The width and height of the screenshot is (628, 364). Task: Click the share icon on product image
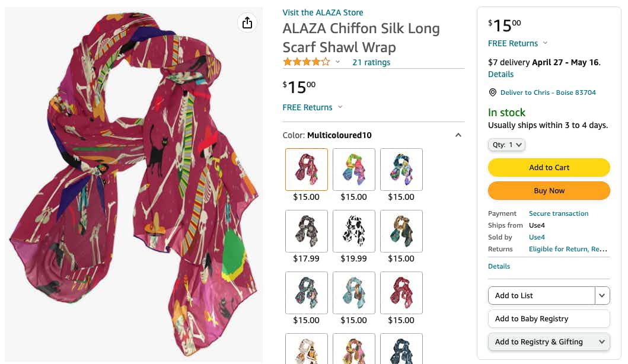(247, 23)
